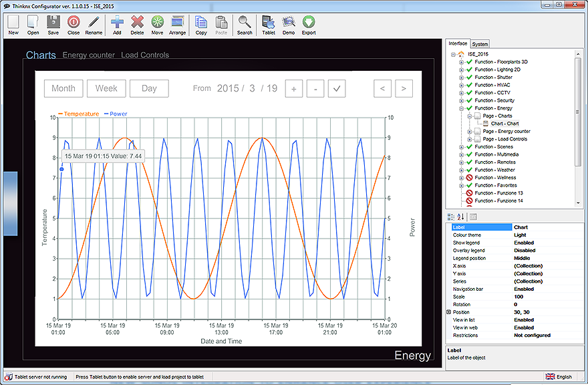This screenshot has height=385, width=588.
Task: Select the Colour theme Light value
Action: point(547,235)
